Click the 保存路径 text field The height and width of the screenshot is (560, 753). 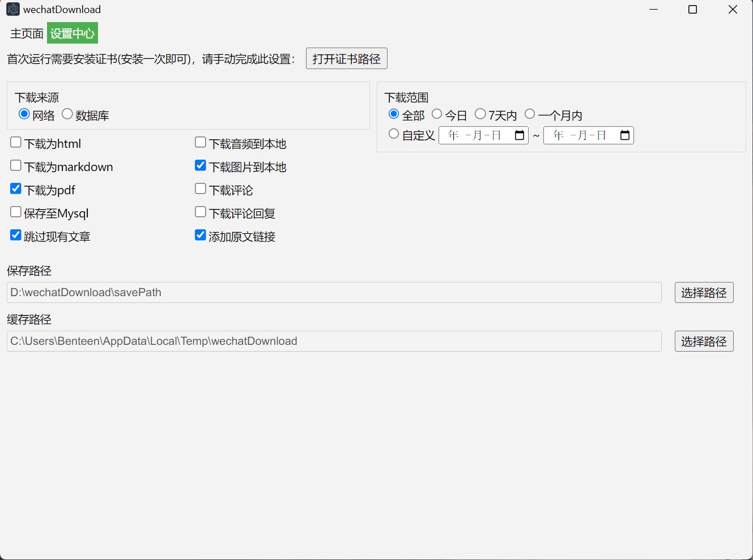click(x=334, y=292)
